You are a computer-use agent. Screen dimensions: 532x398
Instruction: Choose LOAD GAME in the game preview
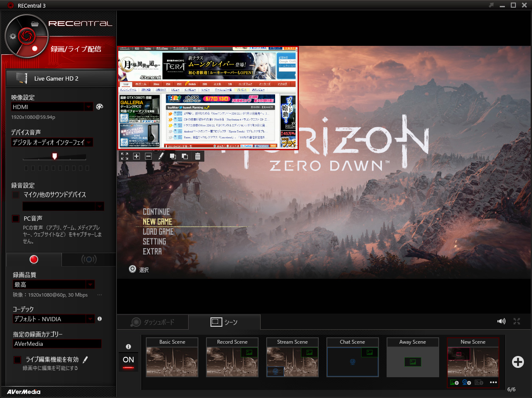click(158, 232)
